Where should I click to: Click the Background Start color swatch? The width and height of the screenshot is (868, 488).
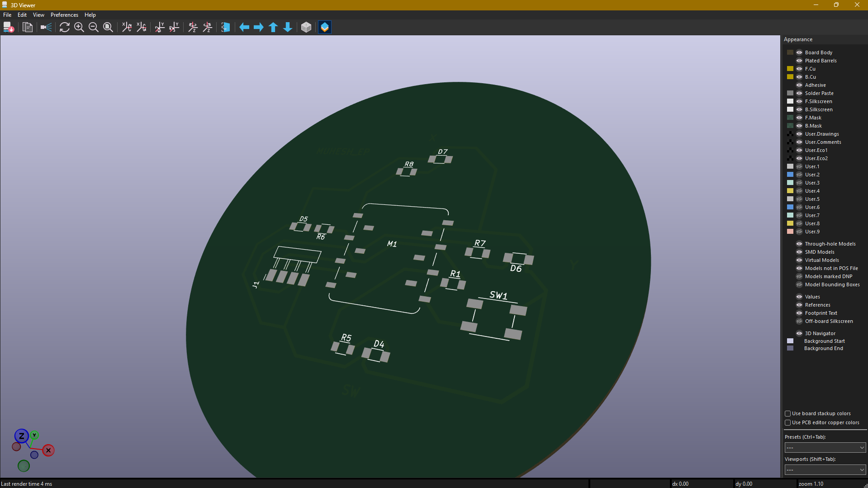click(x=790, y=341)
